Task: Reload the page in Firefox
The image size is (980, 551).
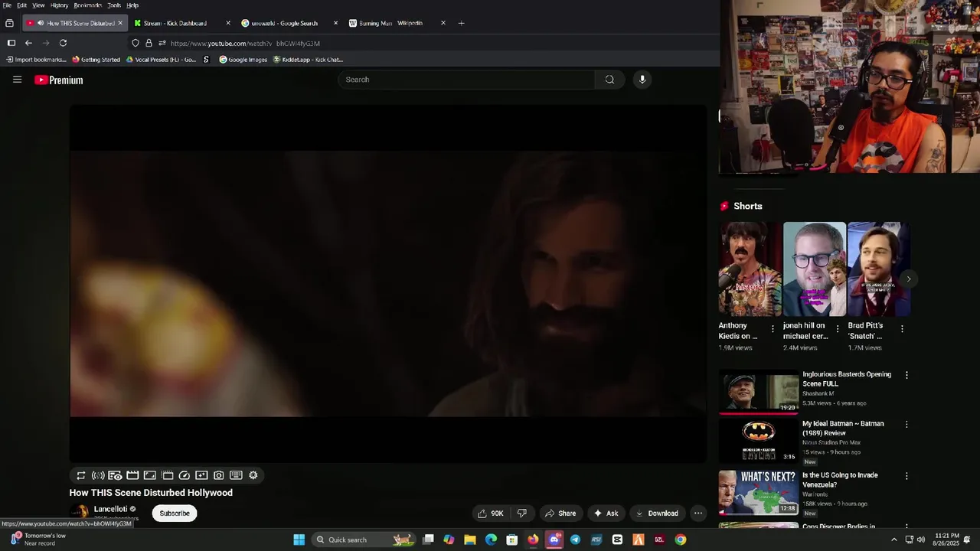Action: 63,43
